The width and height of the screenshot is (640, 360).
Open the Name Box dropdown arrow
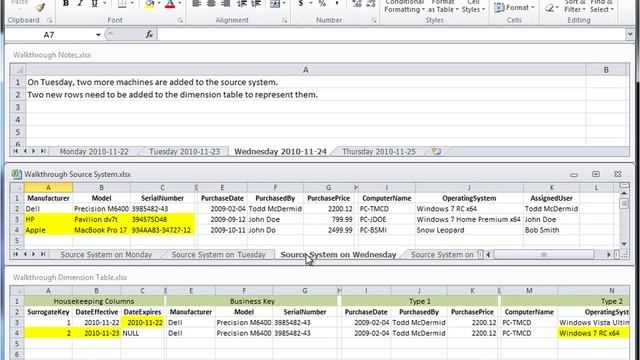coord(98,35)
